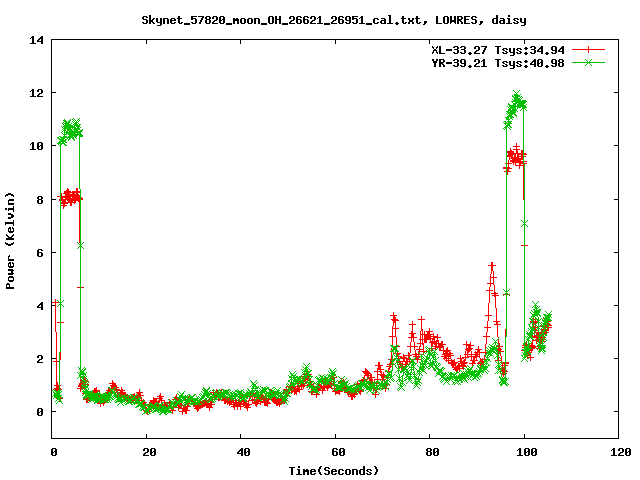Click the red XL plateau near 8 Kelvin
Screen dimensions: 640x480
point(70,198)
